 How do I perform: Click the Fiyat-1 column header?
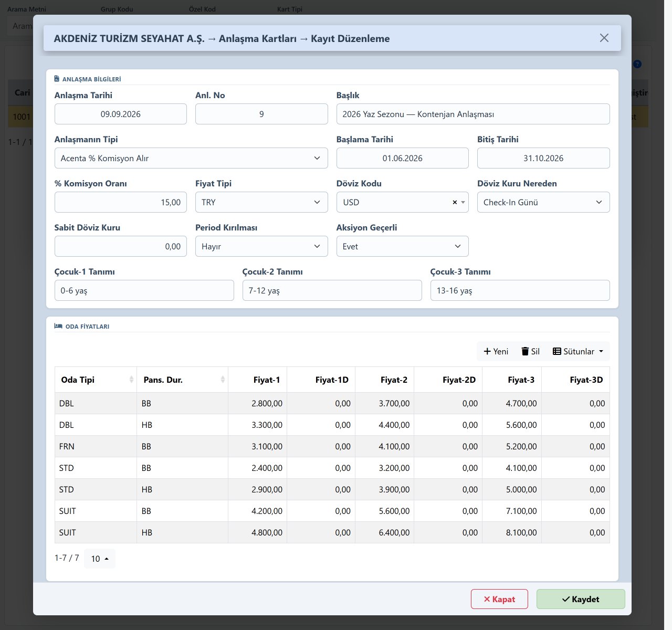[257, 380]
